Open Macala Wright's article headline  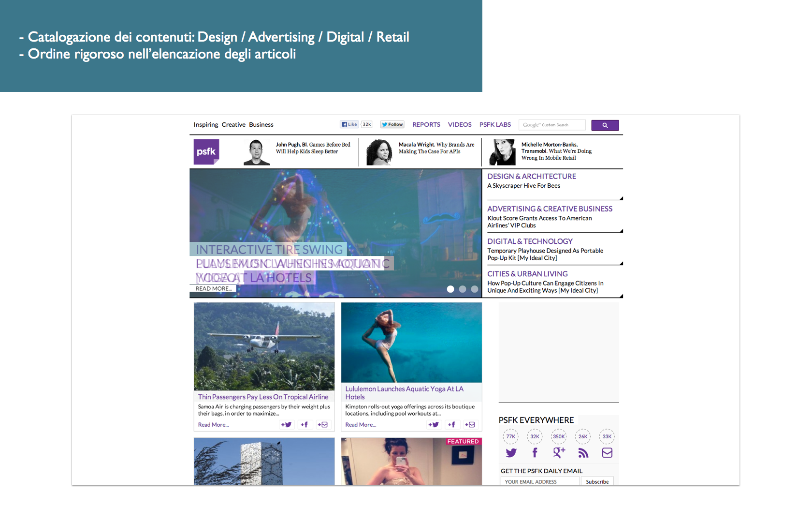click(x=436, y=148)
